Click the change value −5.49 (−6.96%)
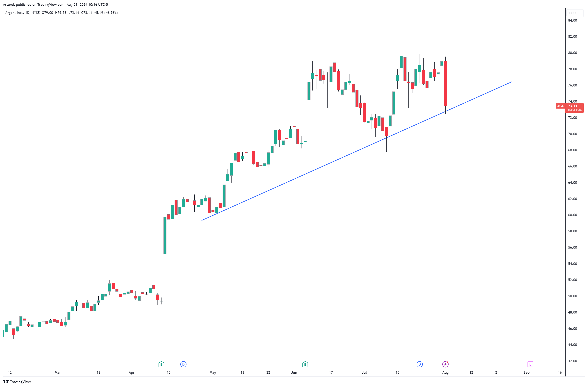This screenshot has width=588, height=387. coord(106,13)
